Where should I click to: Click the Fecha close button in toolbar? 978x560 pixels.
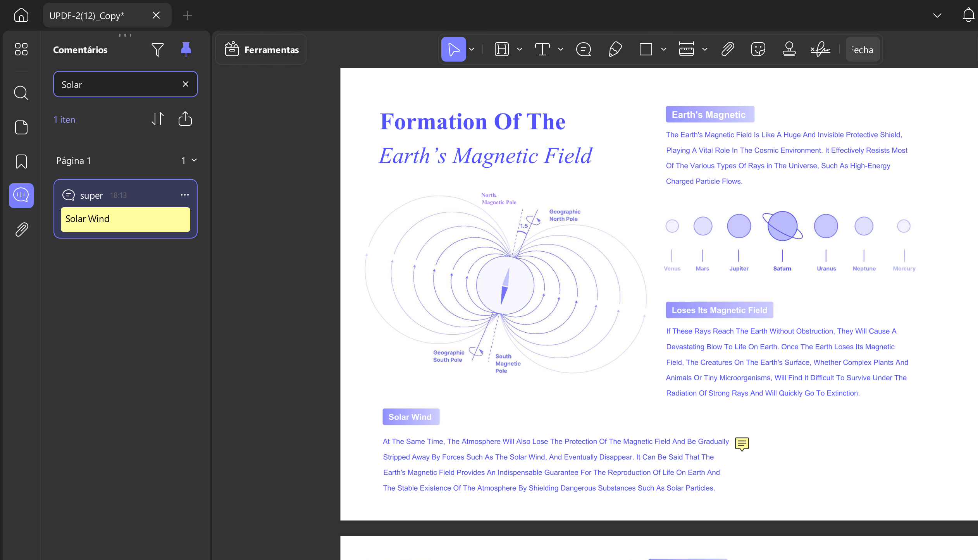pyautogui.click(x=863, y=50)
